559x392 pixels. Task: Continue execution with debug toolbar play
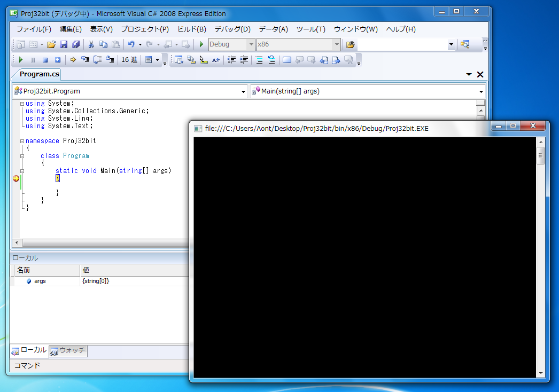click(21, 60)
